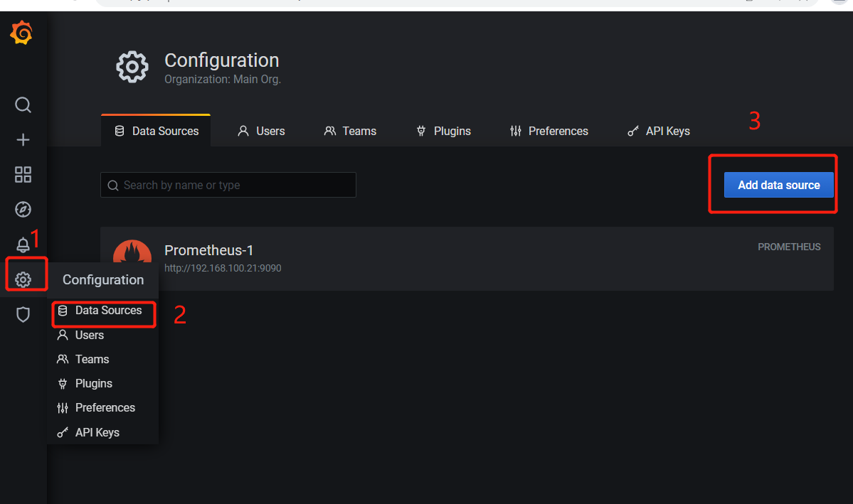
Task: Choose Data Sources in the flyout menu
Action: [x=103, y=311]
